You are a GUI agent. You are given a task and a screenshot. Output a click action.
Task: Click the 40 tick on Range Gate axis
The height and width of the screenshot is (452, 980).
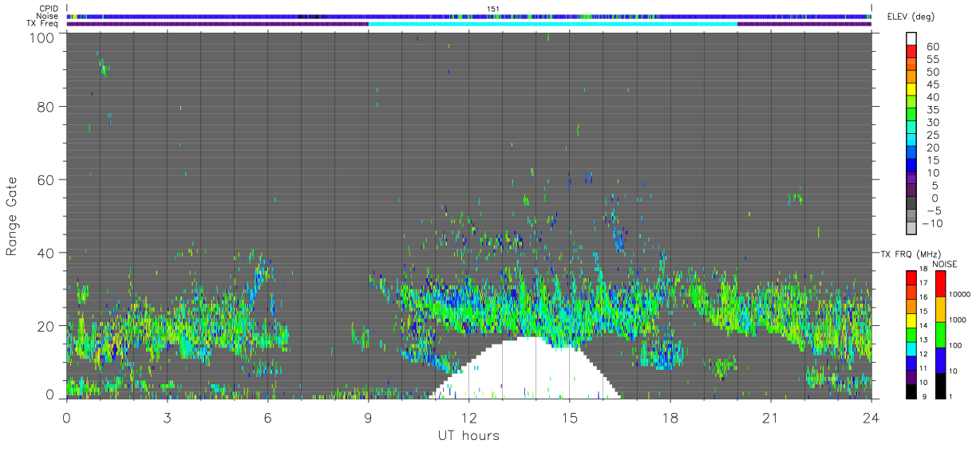[x=46, y=253]
